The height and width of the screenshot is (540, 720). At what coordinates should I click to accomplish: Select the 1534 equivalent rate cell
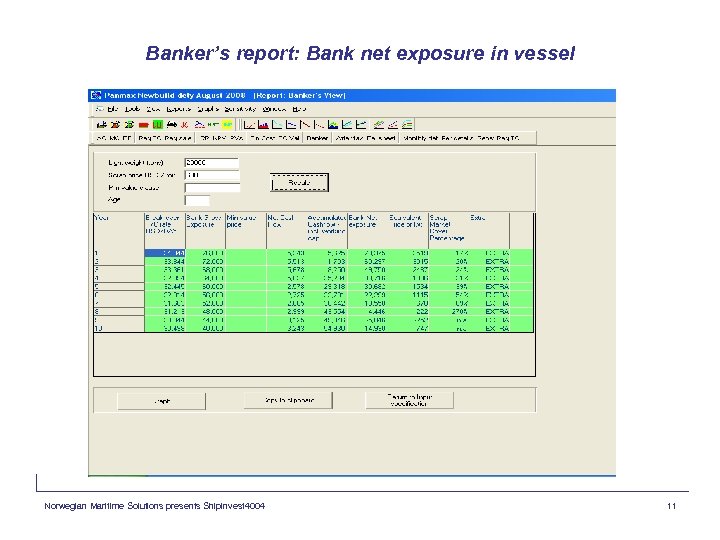coord(408,287)
